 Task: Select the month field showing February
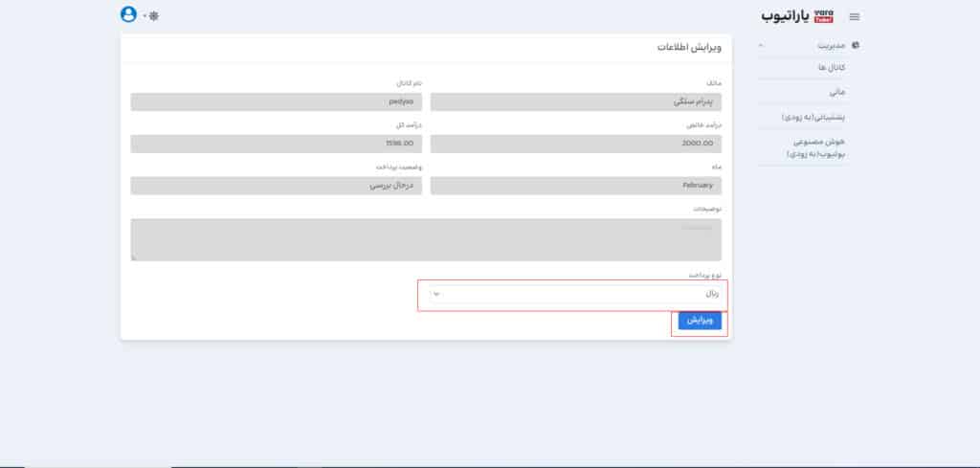[x=575, y=186]
